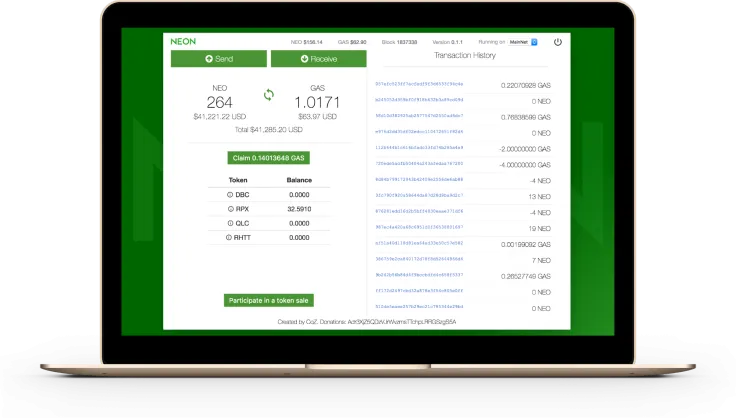This screenshot has width=736, height=418.
Task: Select the 7 NEO amount
Action: tap(541, 260)
